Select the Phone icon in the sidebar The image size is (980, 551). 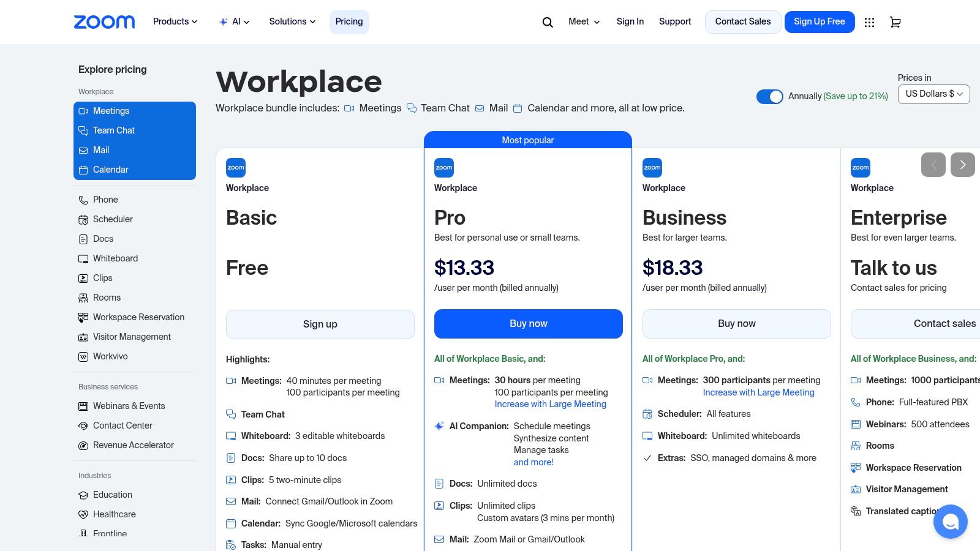tap(83, 200)
